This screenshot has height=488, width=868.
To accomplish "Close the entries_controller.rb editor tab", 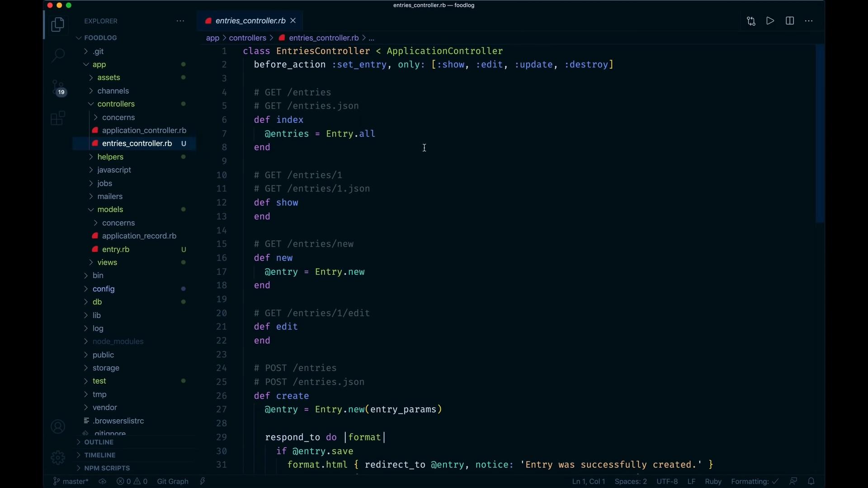I will click(294, 21).
